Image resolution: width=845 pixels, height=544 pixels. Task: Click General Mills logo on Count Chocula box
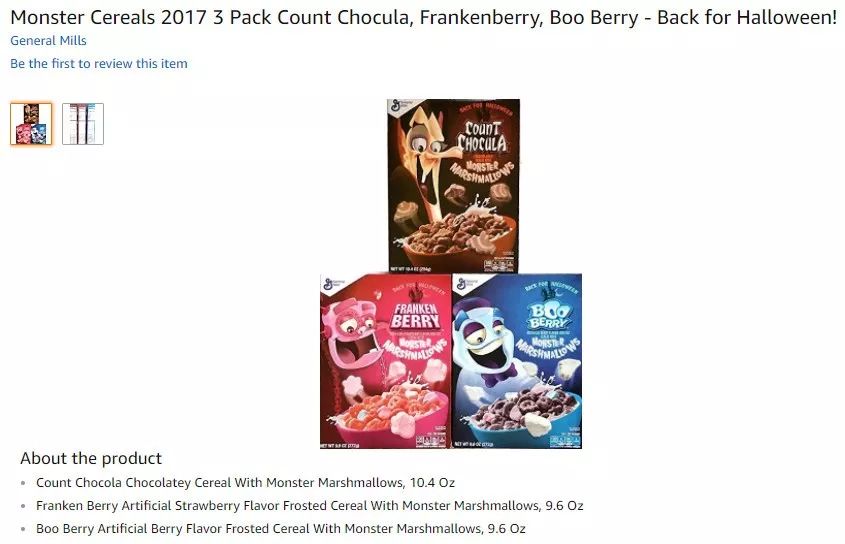click(400, 107)
